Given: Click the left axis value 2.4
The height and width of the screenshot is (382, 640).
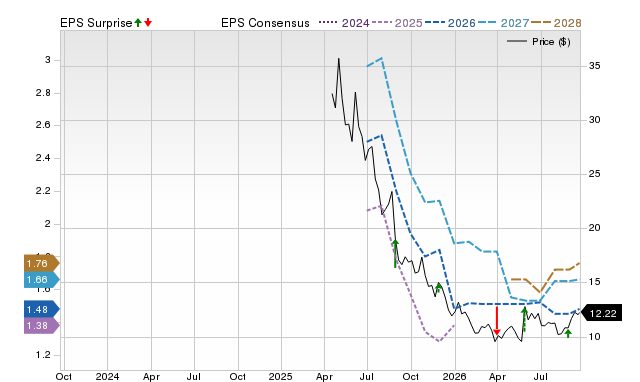Looking at the screenshot, I should [43, 158].
